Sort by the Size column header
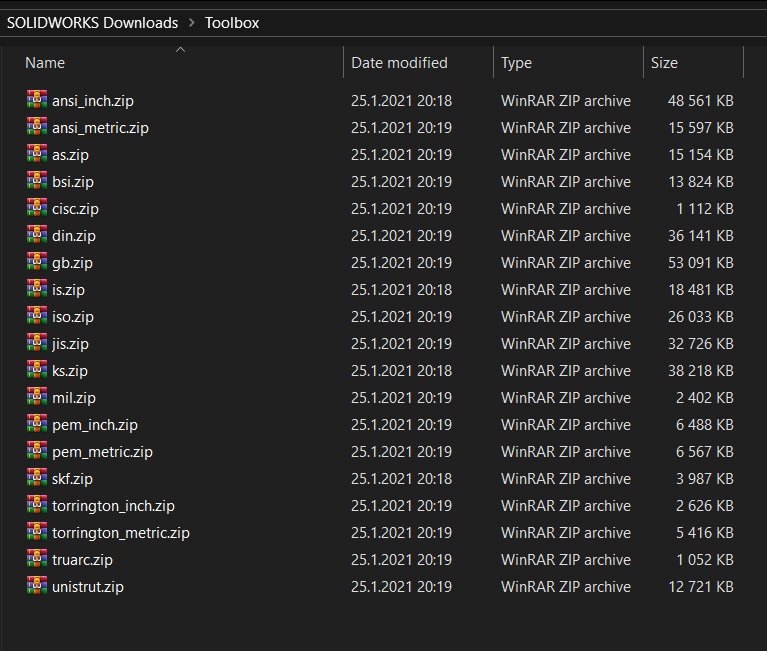 (664, 63)
